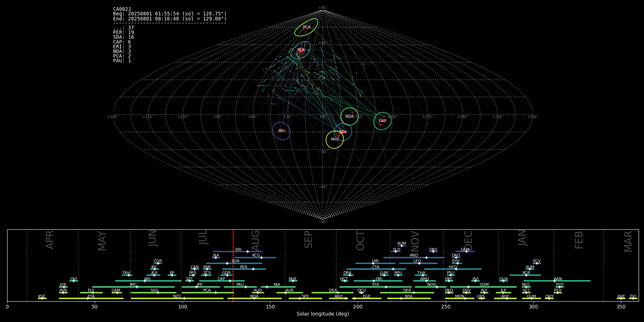
Task: Click the ETA shower bar in the timeline
Action: pyautogui.click(x=91, y=298)
